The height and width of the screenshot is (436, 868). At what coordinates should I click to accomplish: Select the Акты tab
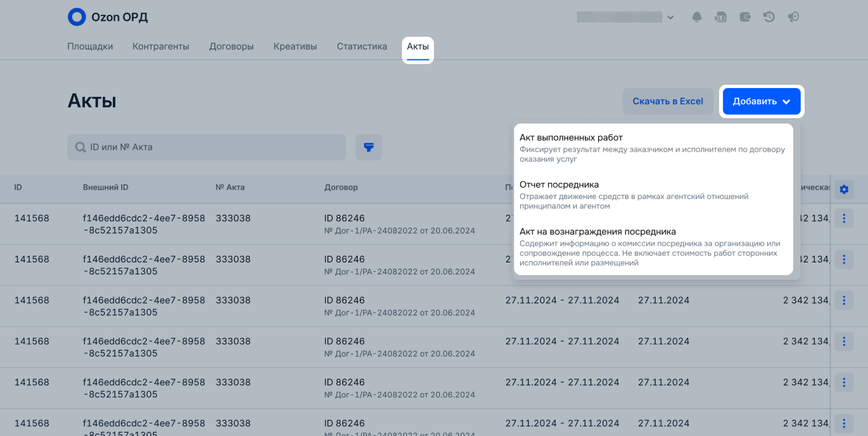tap(418, 48)
